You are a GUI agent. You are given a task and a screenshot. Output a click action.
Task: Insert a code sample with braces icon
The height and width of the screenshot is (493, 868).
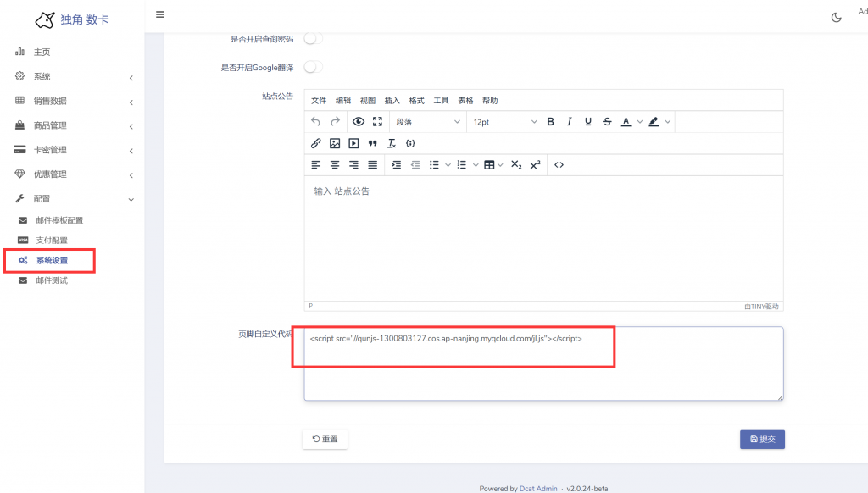point(410,143)
